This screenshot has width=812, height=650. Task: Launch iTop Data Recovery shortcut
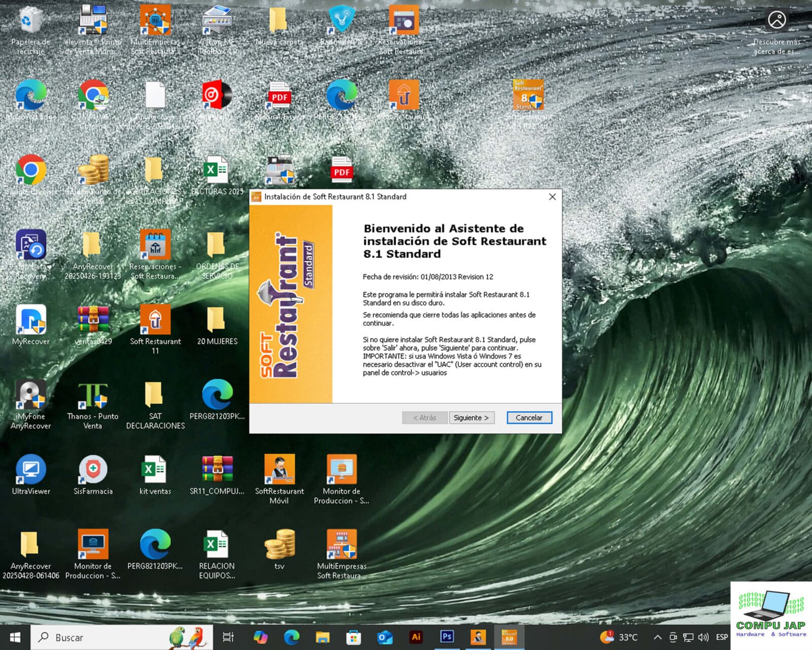point(31,246)
